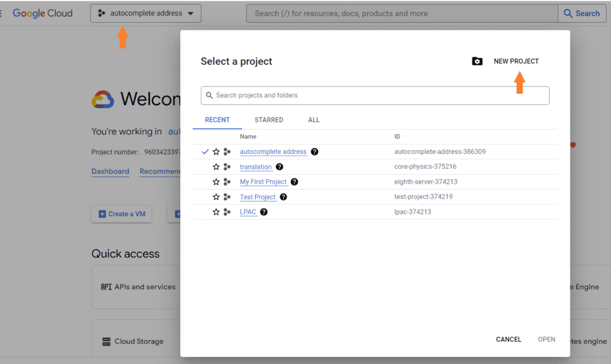Image resolution: width=611 pixels, height=364 pixels.
Task: Focus the top resources search bar
Action: tap(402, 13)
